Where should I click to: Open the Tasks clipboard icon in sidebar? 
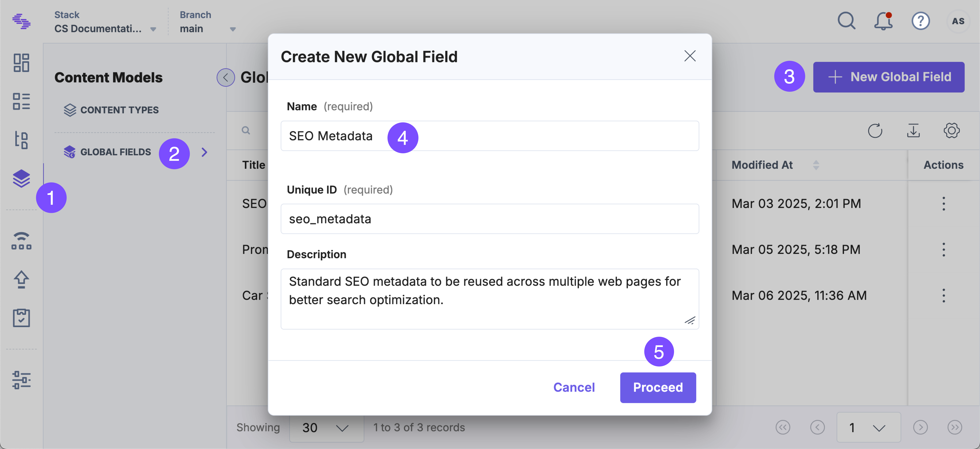point(21,317)
